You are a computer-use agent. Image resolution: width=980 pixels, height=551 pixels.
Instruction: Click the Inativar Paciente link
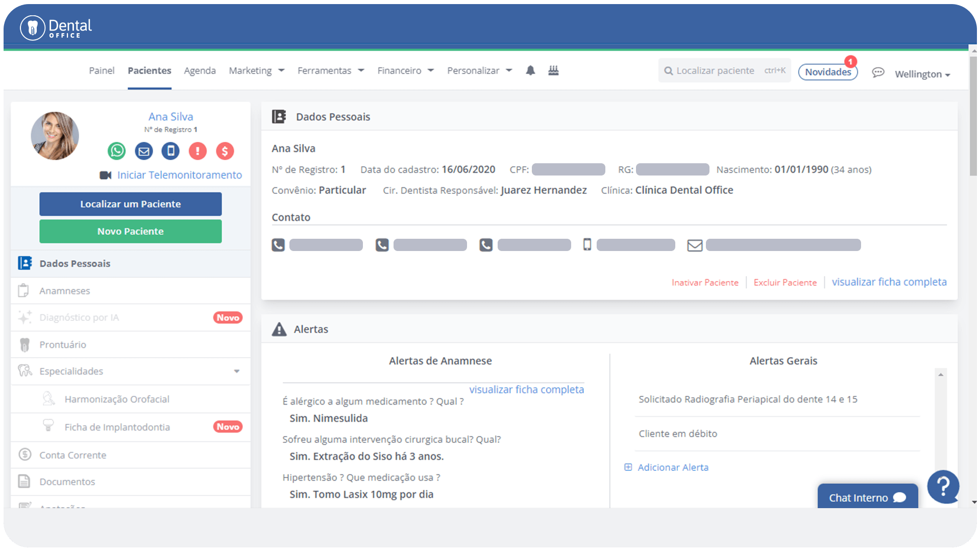(705, 283)
